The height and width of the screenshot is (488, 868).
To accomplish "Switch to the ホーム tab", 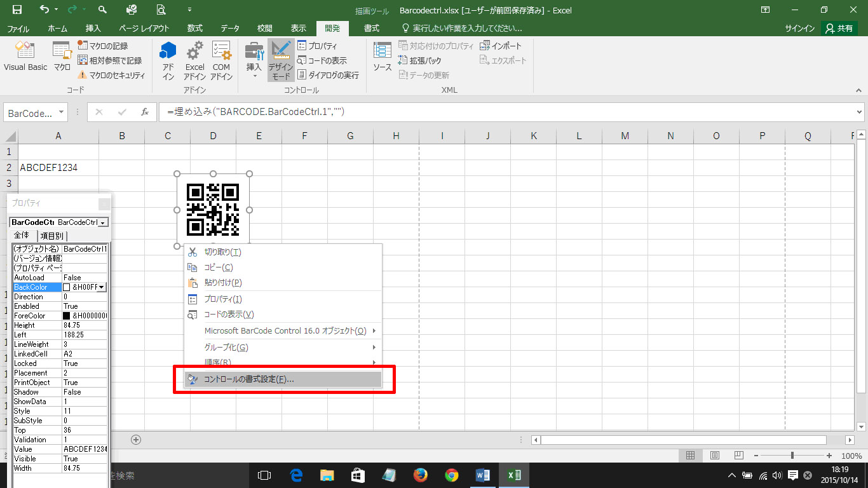I will [58, 29].
